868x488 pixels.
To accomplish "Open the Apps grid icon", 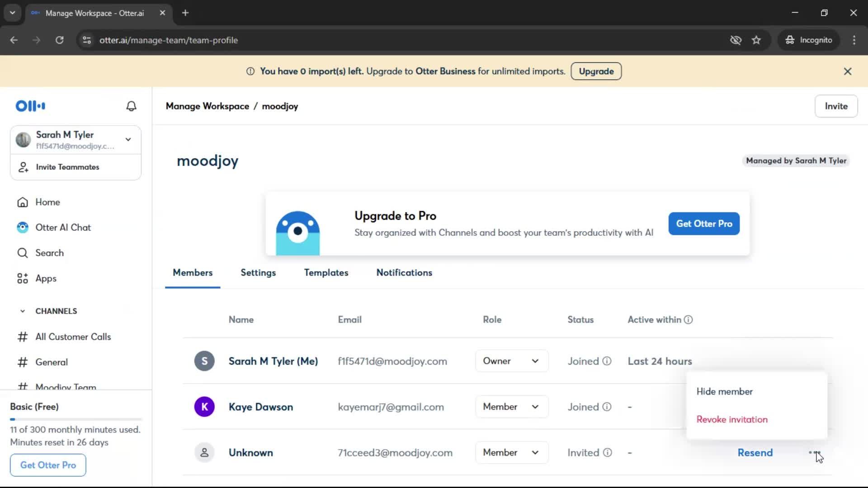I will click(x=23, y=278).
